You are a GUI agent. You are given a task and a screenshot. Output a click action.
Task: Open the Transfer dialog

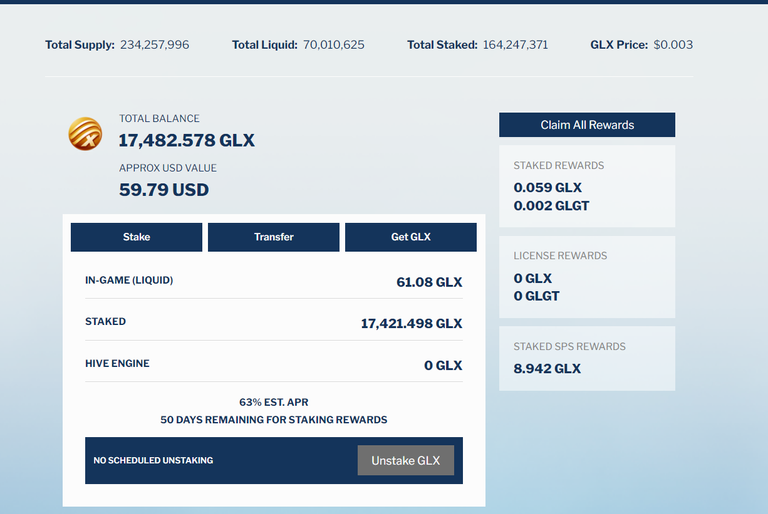click(x=273, y=237)
